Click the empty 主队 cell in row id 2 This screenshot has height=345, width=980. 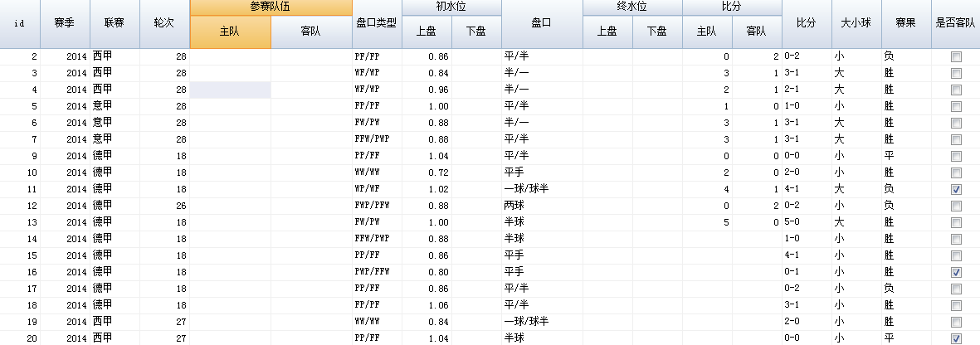(x=230, y=57)
